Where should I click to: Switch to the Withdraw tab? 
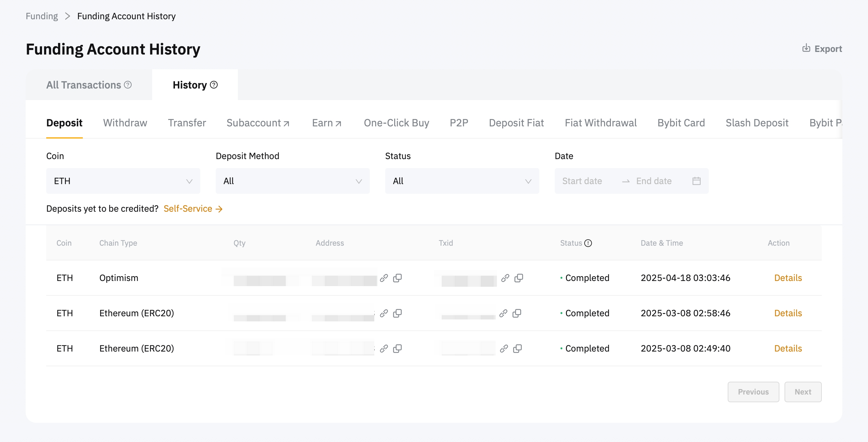pos(125,123)
